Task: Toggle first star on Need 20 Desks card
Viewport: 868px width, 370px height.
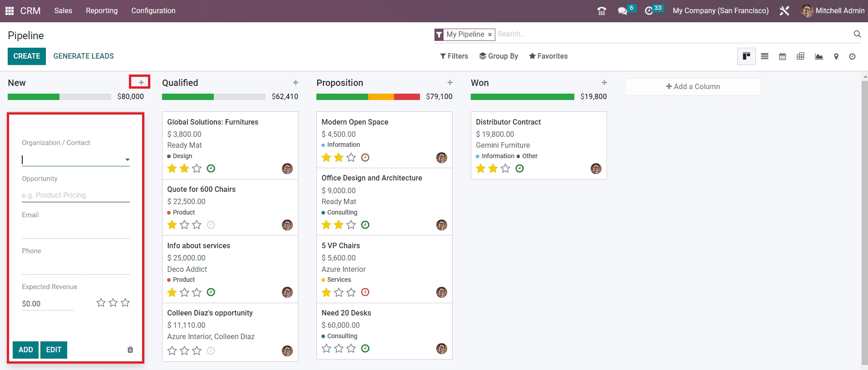Action: click(326, 349)
